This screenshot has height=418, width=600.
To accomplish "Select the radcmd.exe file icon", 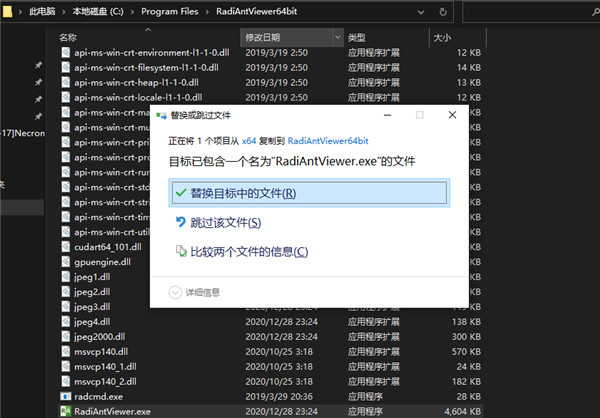I will click(x=66, y=396).
